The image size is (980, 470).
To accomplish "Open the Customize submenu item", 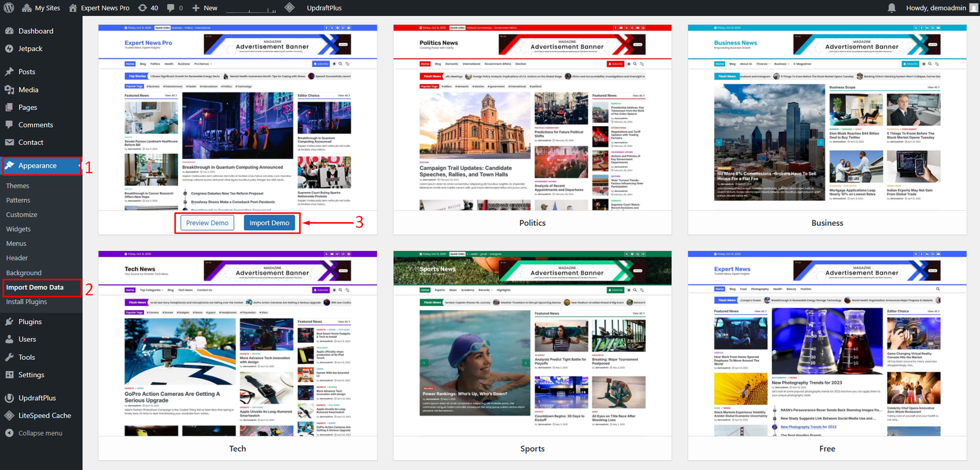I will click(x=21, y=215).
